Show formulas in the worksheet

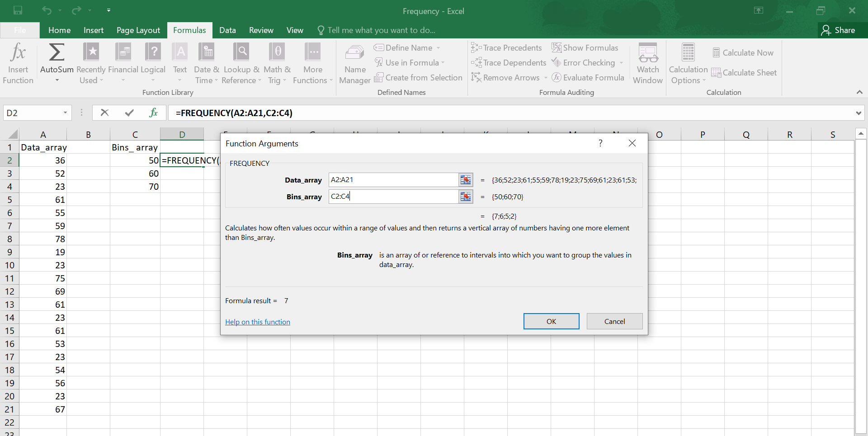585,47
